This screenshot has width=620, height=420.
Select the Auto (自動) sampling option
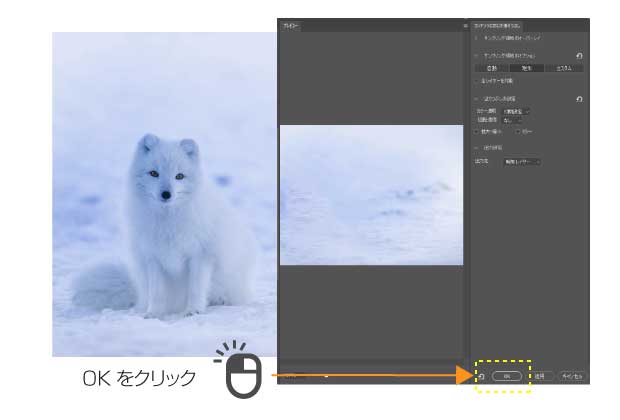click(492, 68)
